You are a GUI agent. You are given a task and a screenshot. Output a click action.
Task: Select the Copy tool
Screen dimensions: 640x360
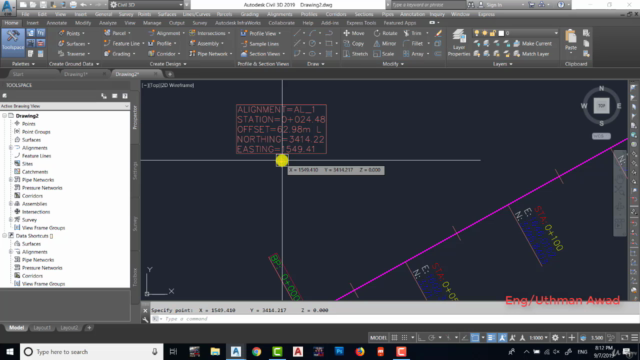(353, 43)
